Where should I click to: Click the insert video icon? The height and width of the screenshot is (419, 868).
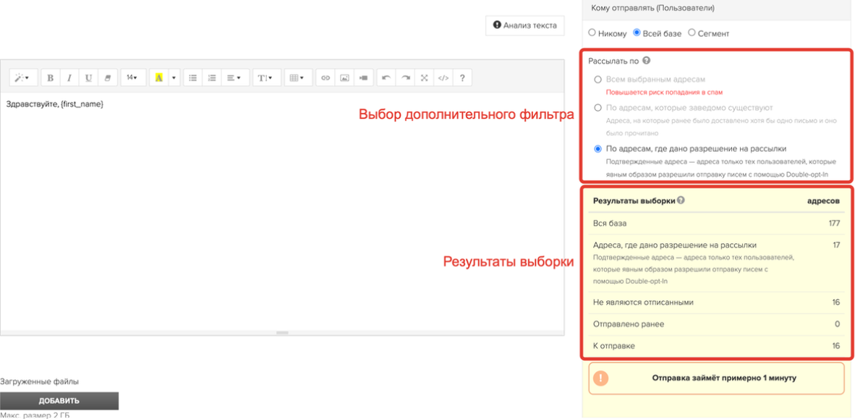pos(363,78)
